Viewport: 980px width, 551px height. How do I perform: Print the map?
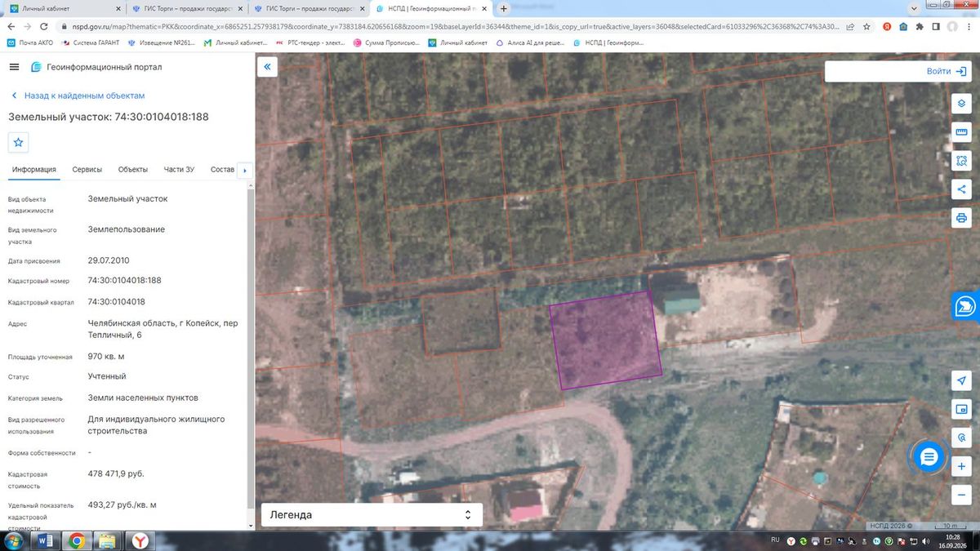(x=961, y=218)
